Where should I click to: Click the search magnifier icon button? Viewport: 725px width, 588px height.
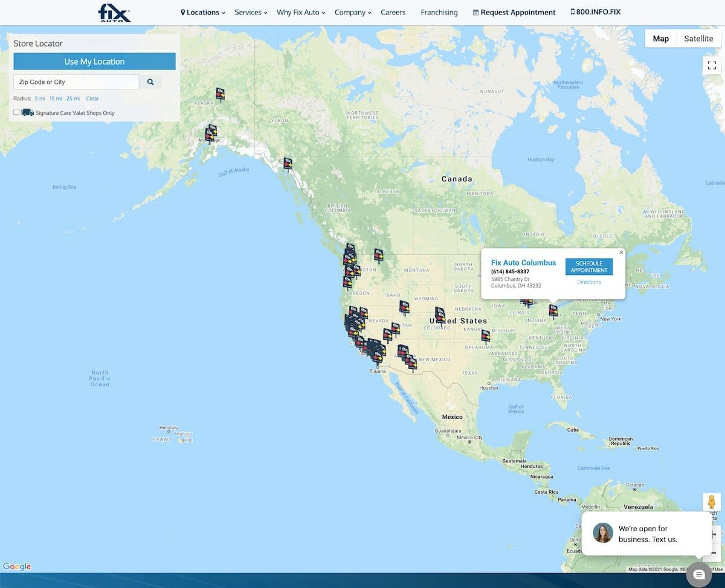150,82
